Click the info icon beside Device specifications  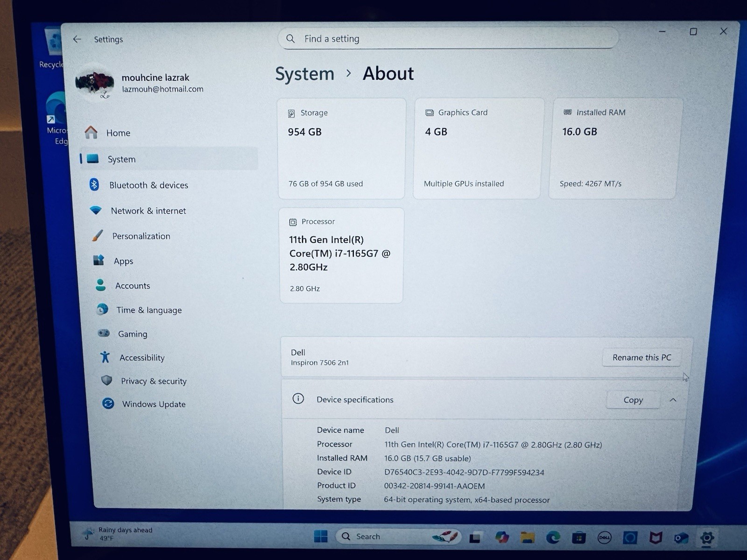298,399
